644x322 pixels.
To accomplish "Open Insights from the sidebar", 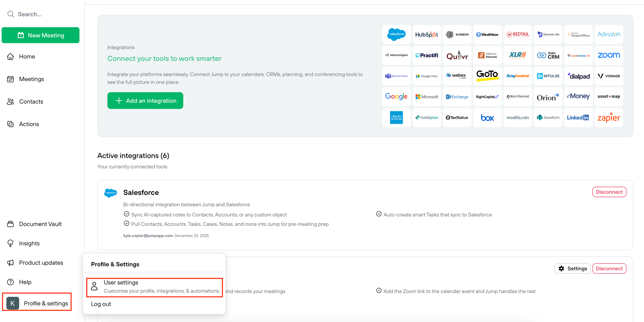I will click(29, 243).
